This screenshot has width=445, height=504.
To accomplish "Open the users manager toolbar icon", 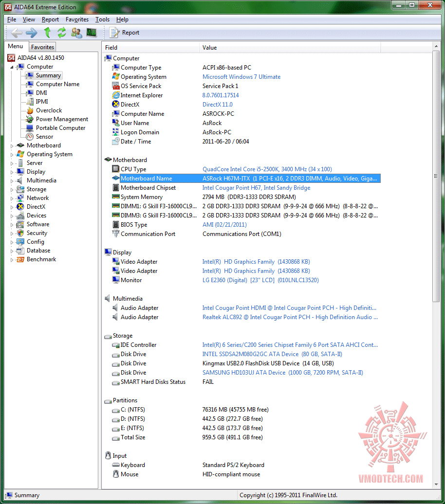I will [76, 33].
